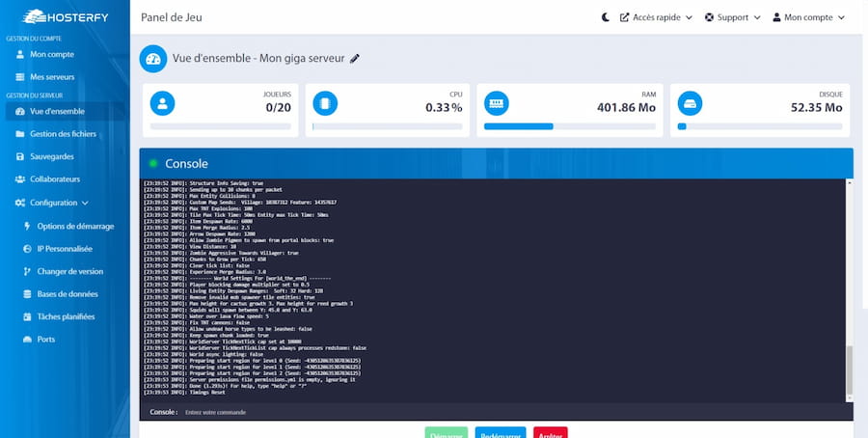Go to Mes serveurs in sidebar
The width and height of the screenshot is (868, 438).
tap(52, 76)
